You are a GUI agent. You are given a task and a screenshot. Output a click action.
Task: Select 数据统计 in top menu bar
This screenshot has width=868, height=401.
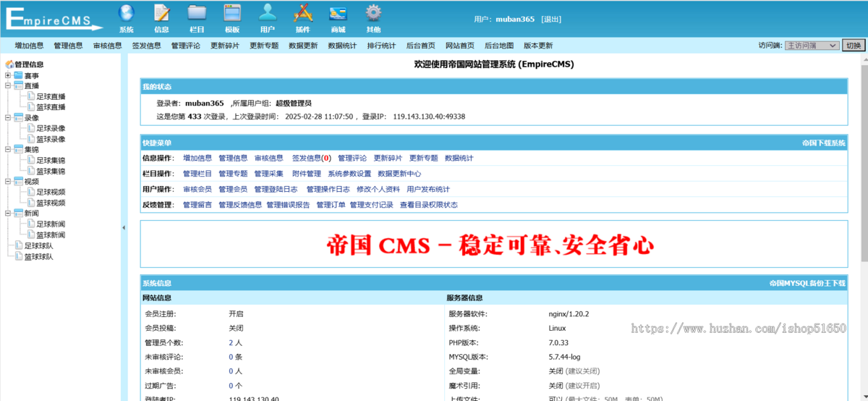(x=342, y=46)
